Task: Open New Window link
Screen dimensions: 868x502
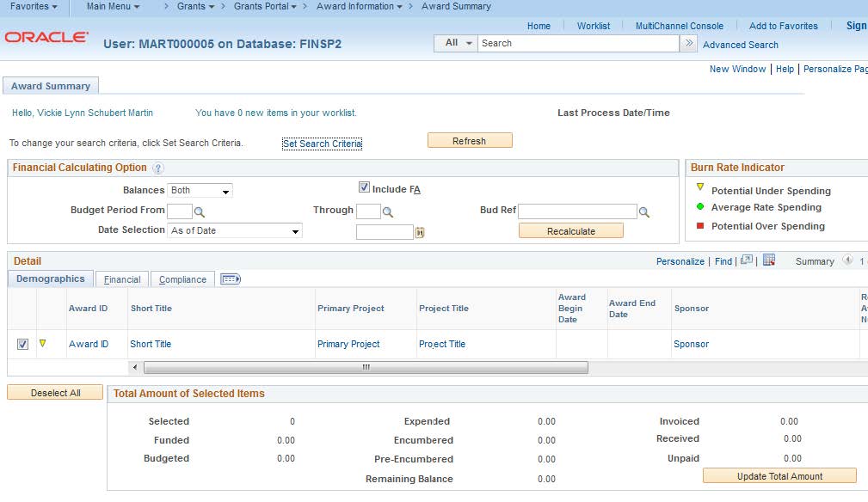Action: pos(737,69)
